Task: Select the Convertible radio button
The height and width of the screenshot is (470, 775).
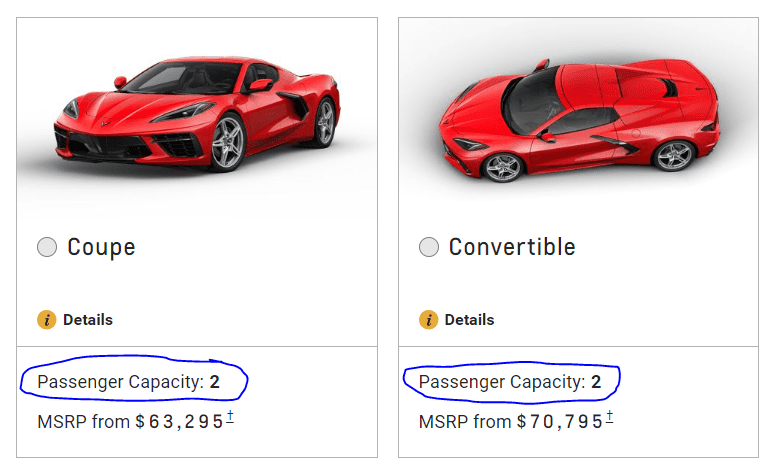Action: pos(429,247)
